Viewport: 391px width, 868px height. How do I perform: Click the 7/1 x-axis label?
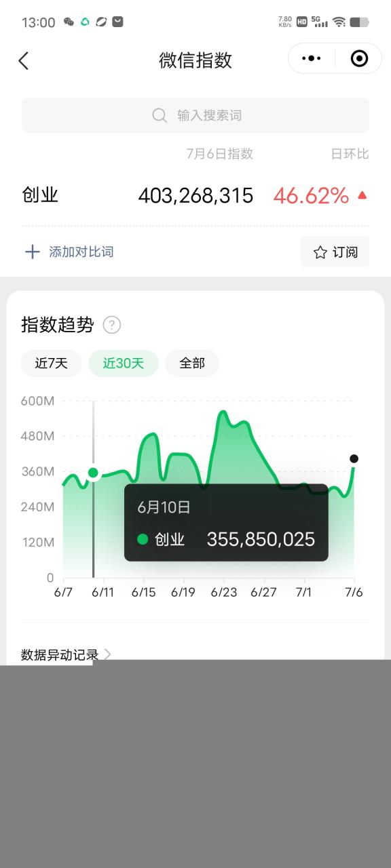coord(303,592)
